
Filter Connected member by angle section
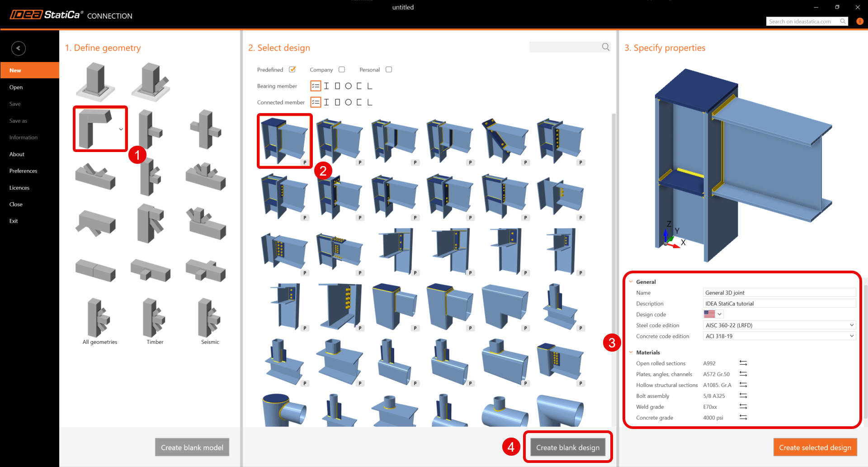370,102
